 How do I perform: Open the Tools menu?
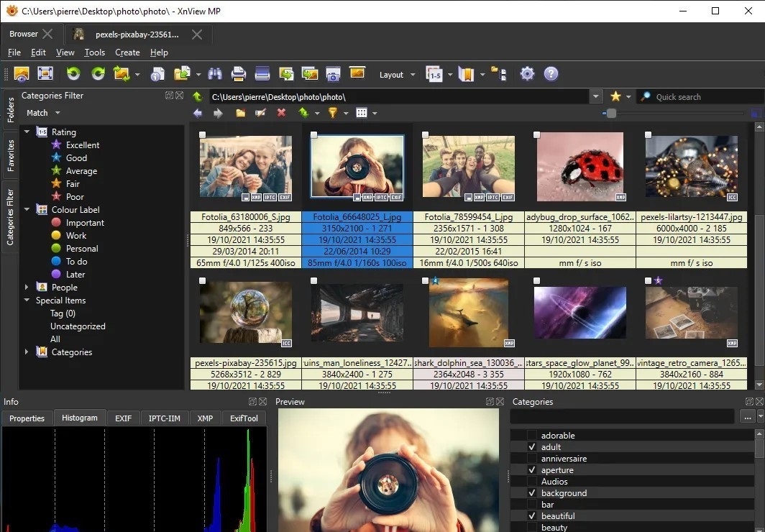tap(94, 52)
